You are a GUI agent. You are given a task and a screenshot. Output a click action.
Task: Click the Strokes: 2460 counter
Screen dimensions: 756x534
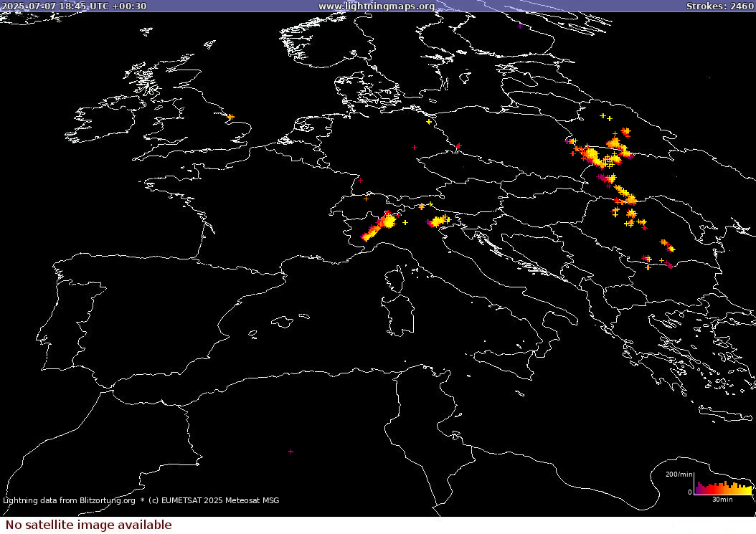pos(719,6)
